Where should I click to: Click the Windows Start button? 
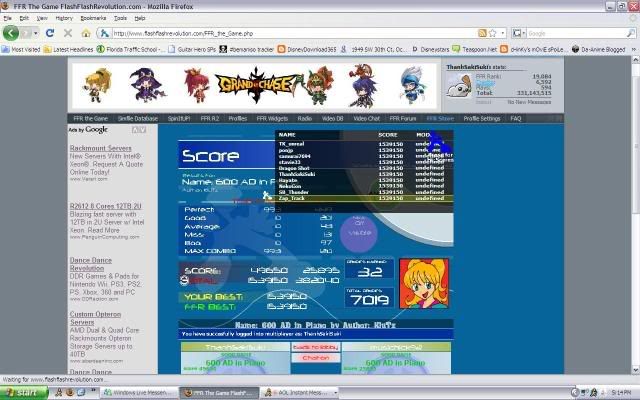pyautogui.click(x=20, y=393)
